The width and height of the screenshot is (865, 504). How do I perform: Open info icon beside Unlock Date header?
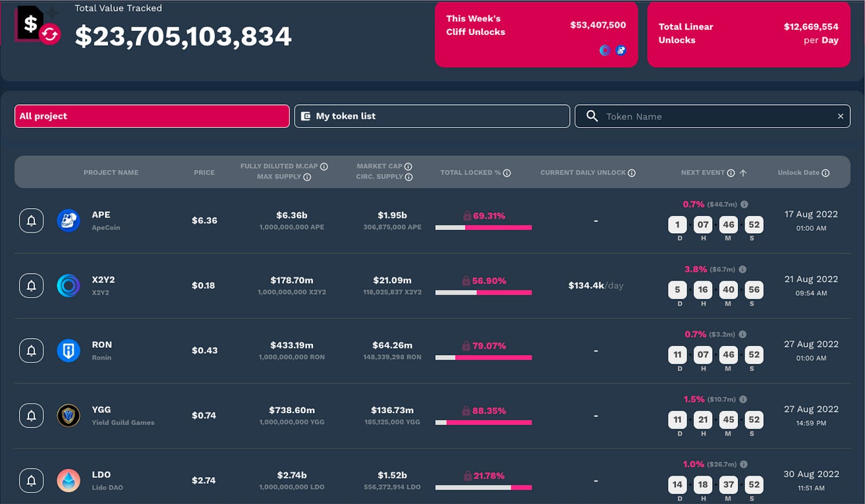point(826,173)
